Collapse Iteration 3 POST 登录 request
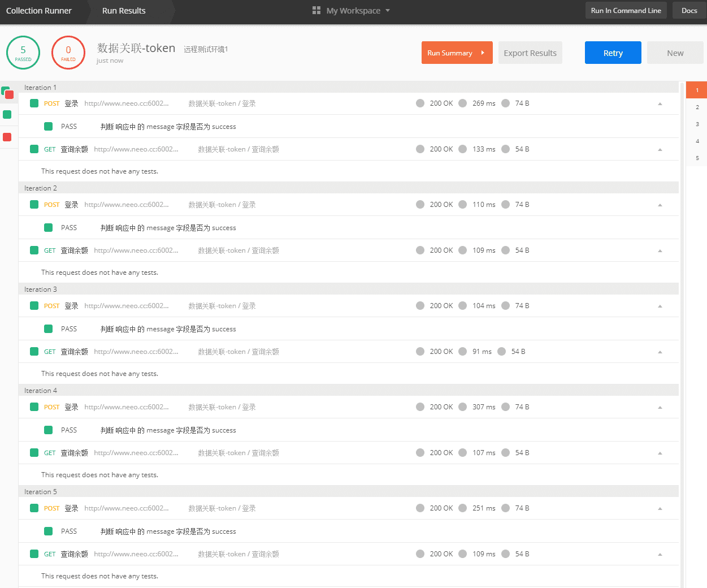707x588 pixels. (x=660, y=306)
